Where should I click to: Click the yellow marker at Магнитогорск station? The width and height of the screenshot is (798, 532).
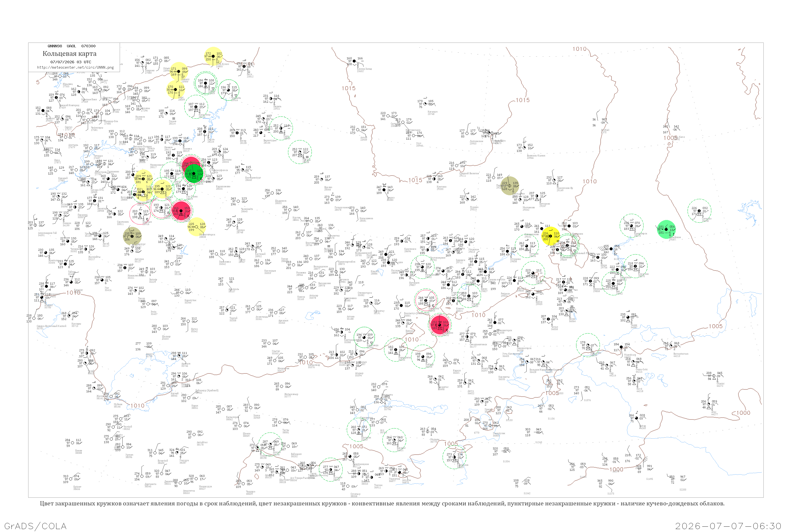[197, 227]
